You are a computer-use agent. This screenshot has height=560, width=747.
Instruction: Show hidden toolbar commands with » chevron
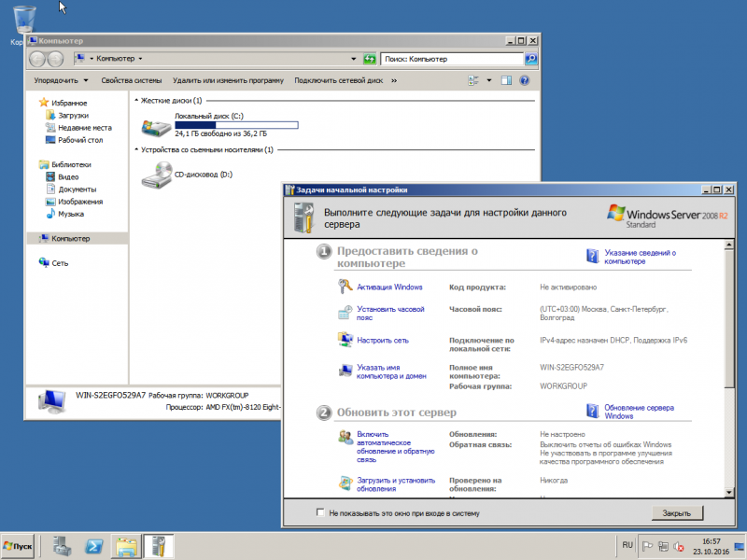[x=394, y=80]
